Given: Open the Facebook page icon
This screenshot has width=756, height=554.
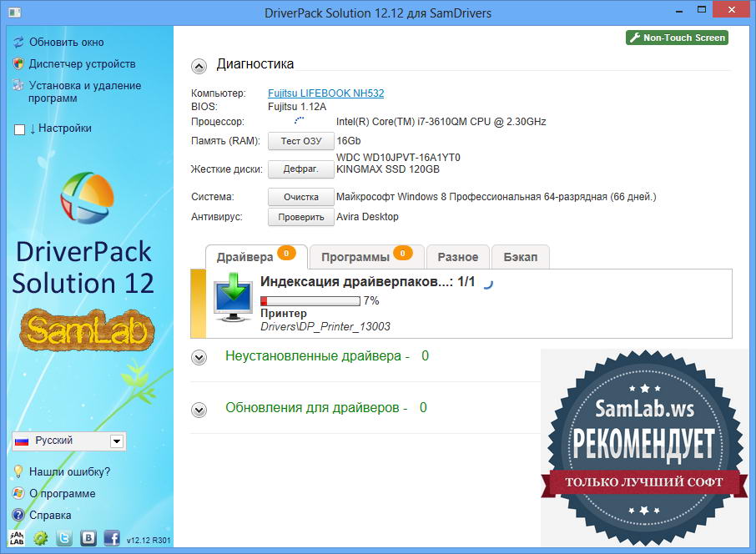Looking at the screenshot, I should (112, 539).
